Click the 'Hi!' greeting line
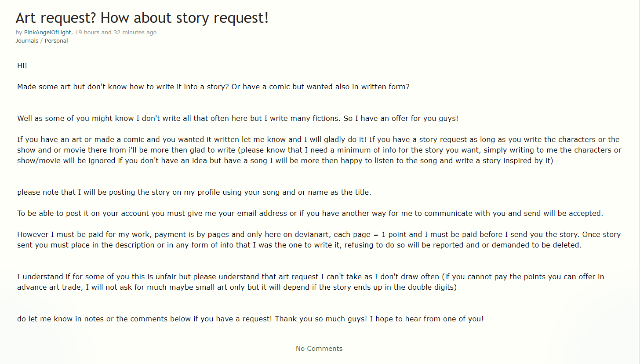Screen dimensions: 640x364 coord(22,66)
